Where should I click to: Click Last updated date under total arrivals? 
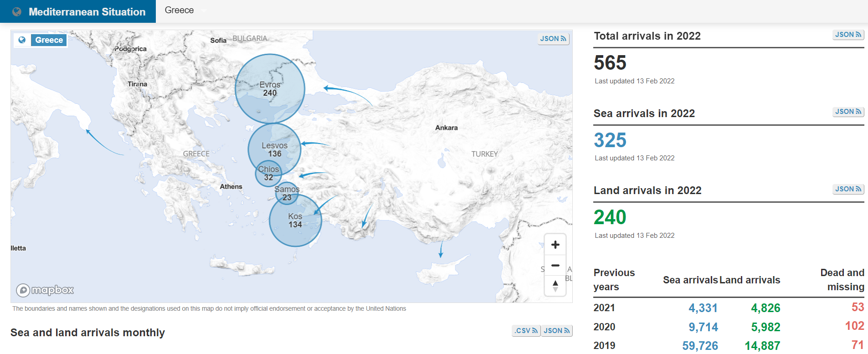point(634,81)
